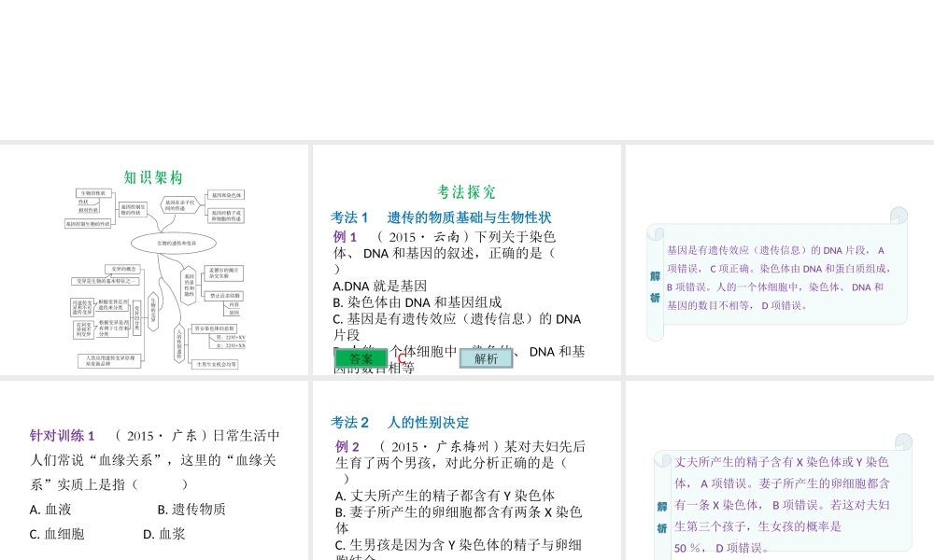
Task: Click the 基因和染色体 node in mind map
Action: [x=226, y=195]
